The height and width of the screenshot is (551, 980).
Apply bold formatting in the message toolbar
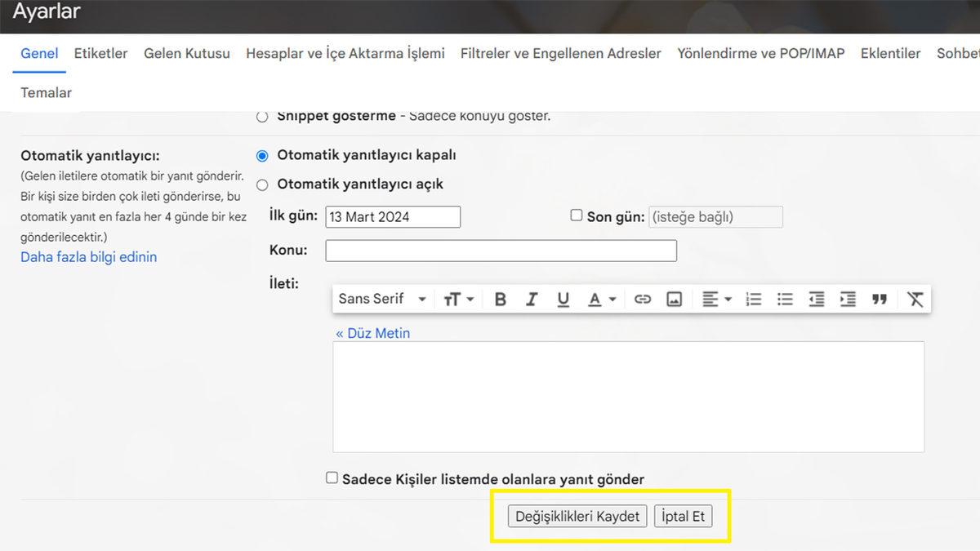pyautogui.click(x=500, y=299)
